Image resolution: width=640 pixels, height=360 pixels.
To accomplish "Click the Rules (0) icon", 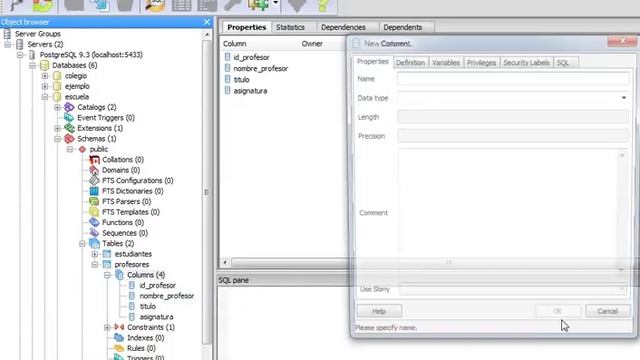I will (119, 348).
